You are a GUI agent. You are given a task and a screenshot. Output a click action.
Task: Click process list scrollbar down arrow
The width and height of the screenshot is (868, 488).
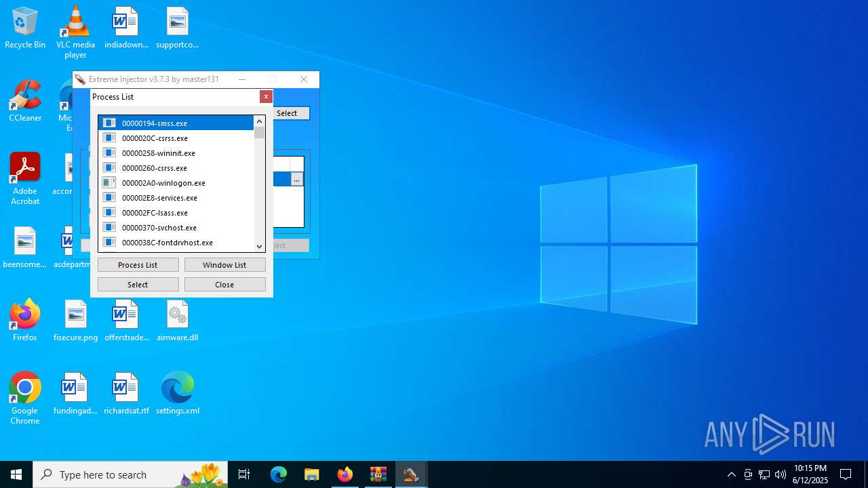click(x=259, y=247)
